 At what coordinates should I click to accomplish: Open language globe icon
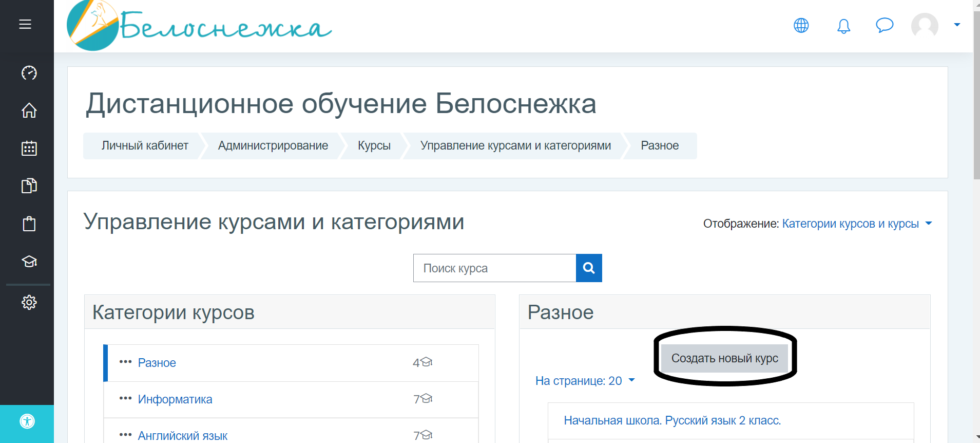(x=801, y=25)
